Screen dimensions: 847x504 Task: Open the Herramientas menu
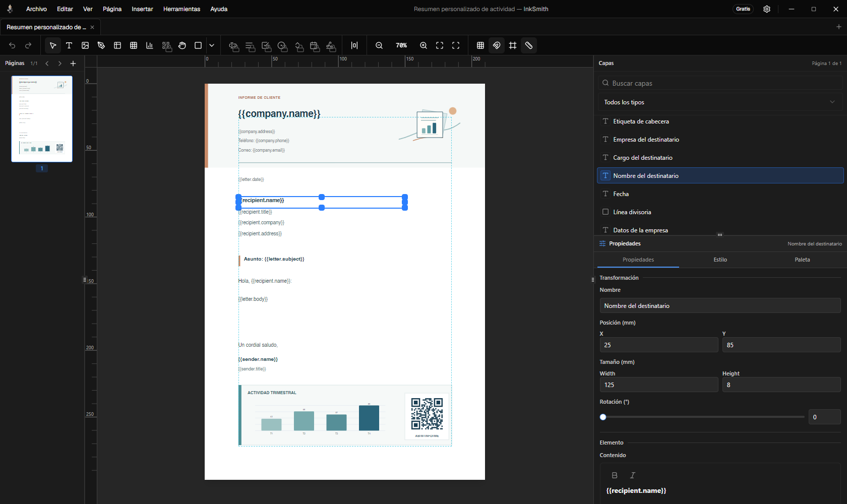181,9
